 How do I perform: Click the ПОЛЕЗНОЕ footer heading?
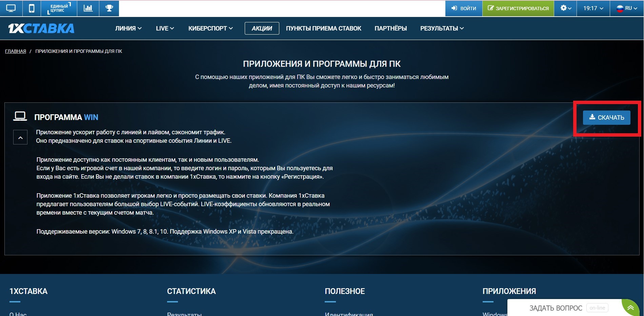click(x=345, y=291)
